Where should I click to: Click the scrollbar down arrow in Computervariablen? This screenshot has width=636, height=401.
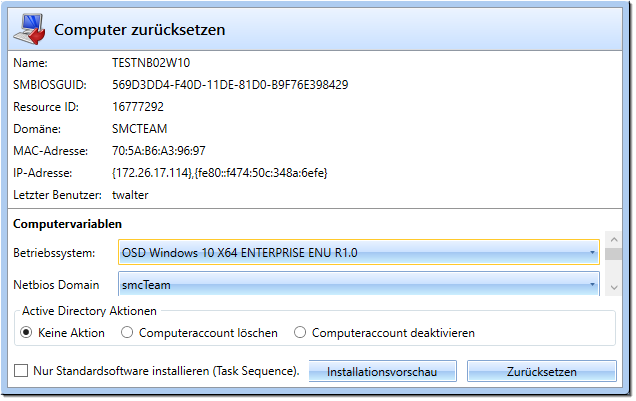(x=614, y=287)
